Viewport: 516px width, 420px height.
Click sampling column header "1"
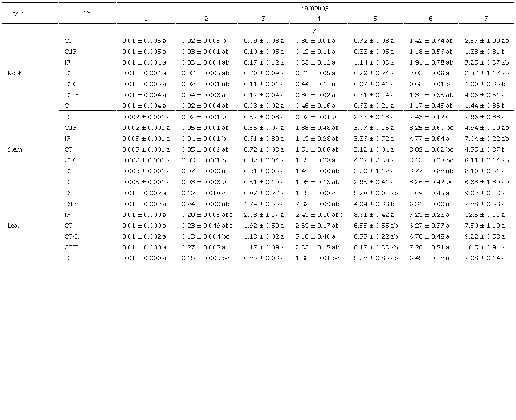coord(146,19)
